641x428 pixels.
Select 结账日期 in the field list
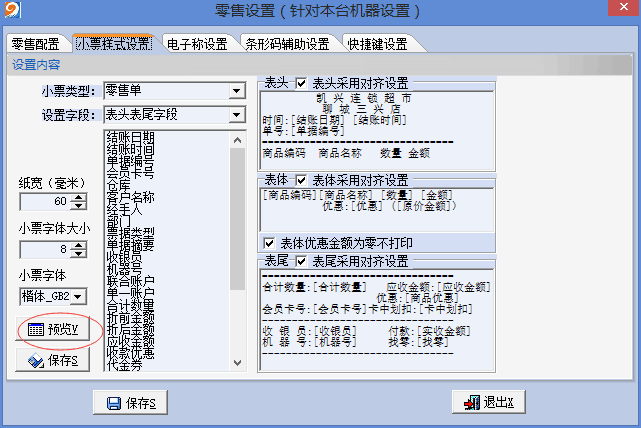[130, 137]
